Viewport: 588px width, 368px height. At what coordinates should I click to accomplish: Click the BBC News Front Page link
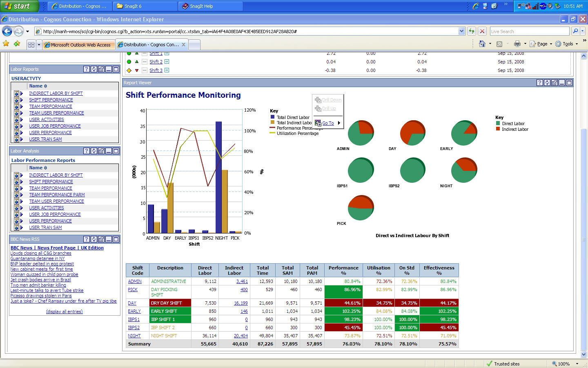(57, 248)
